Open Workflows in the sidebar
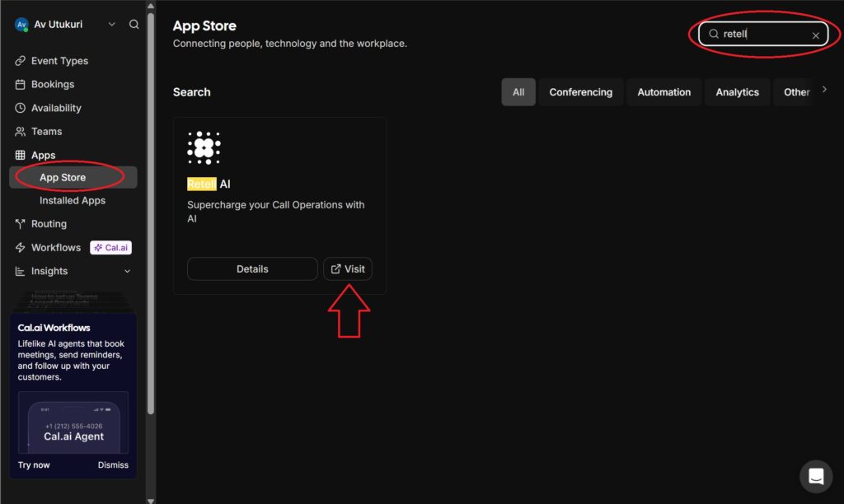844x504 pixels. click(55, 248)
